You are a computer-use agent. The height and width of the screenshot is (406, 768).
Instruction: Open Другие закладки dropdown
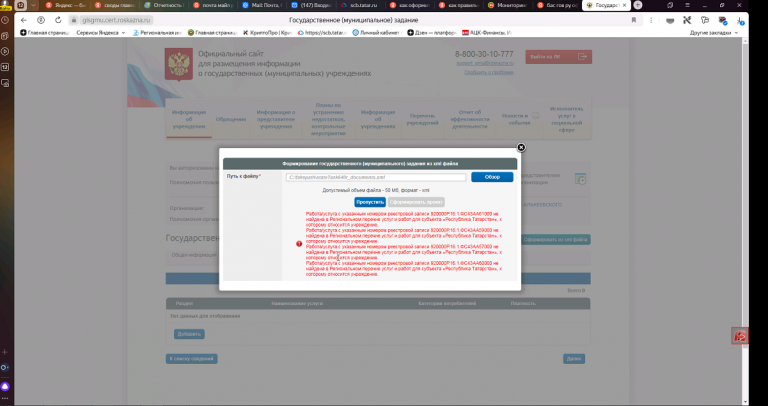pyautogui.click(x=714, y=32)
